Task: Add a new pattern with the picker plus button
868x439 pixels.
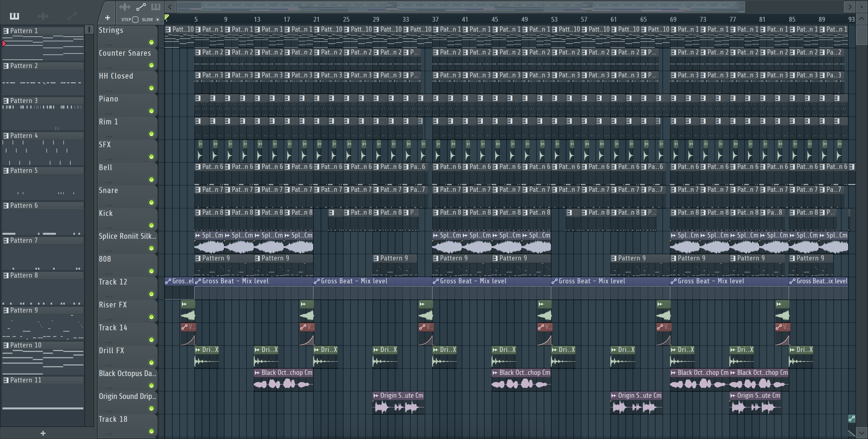Action: 43,433
